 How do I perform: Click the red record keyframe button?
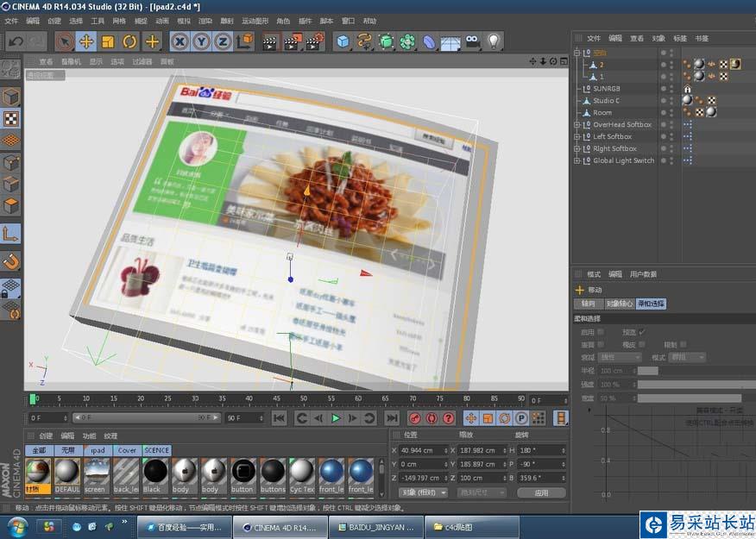(413, 418)
